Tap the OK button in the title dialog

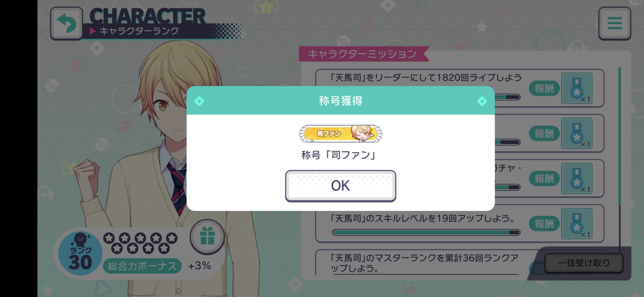point(340,186)
